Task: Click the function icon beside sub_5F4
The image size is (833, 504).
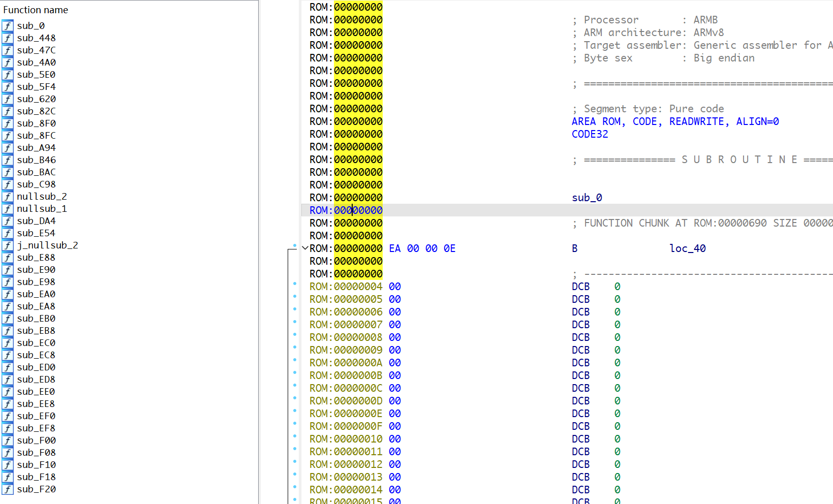Action: 8,87
